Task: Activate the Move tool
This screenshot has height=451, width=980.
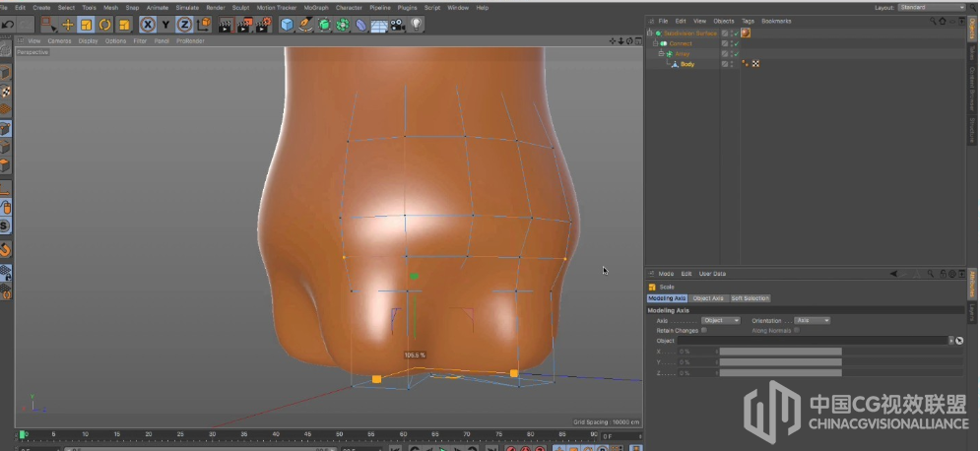Action: point(68,25)
